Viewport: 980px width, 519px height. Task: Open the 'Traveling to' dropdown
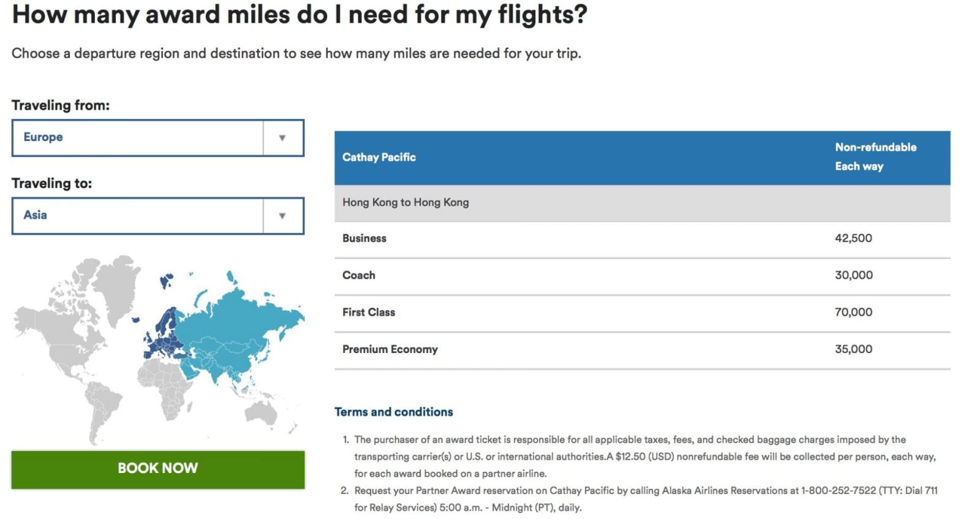pos(157,215)
